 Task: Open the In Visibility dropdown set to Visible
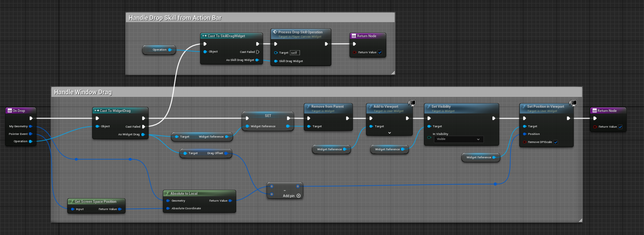point(458,139)
